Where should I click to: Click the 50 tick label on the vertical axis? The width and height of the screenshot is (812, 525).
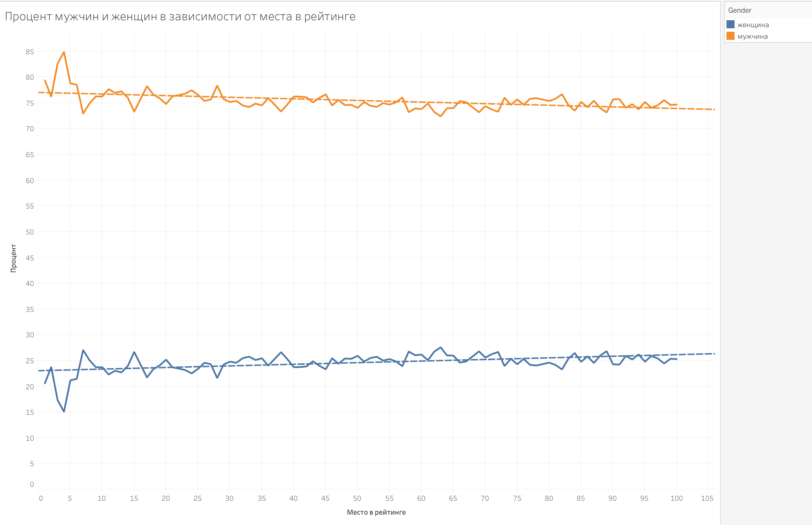(30, 232)
